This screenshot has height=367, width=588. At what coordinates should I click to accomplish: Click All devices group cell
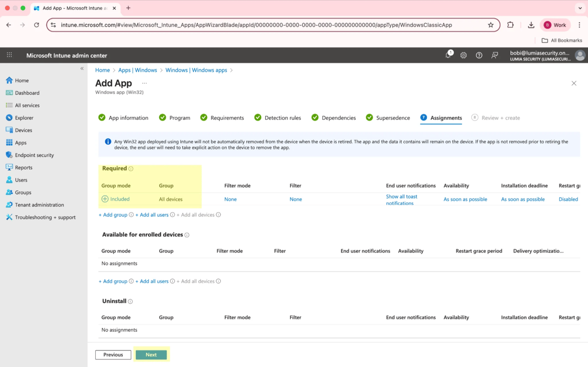[171, 199]
